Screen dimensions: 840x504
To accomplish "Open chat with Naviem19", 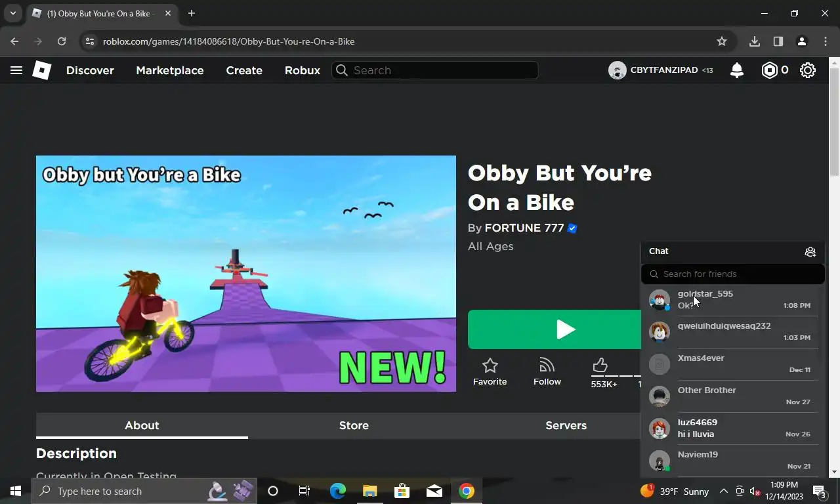I will click(x=732, y=461).
